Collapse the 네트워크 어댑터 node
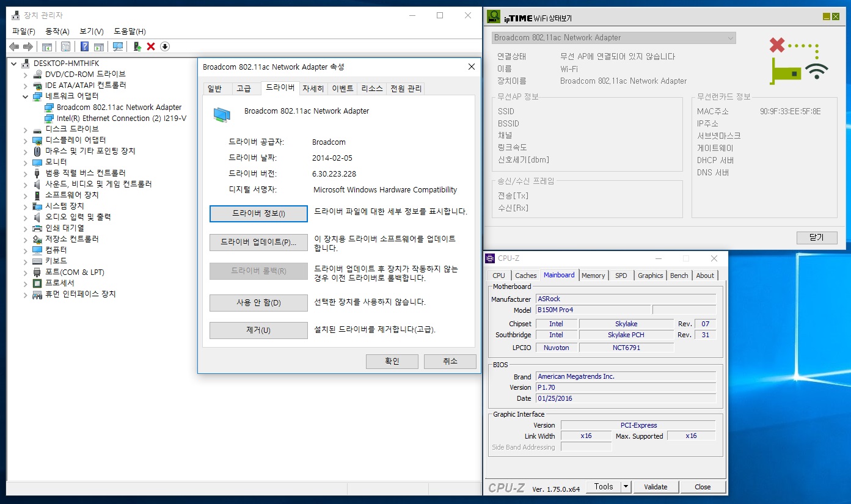The width and height of the screenshot is (851, 504). [x=26, y=97]
